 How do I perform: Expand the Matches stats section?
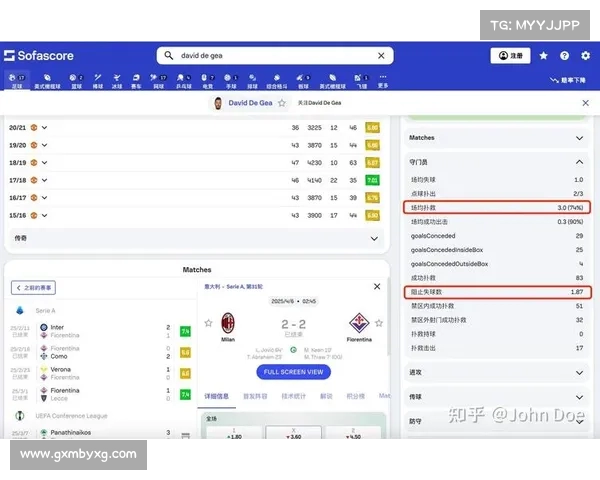(497, 138)
